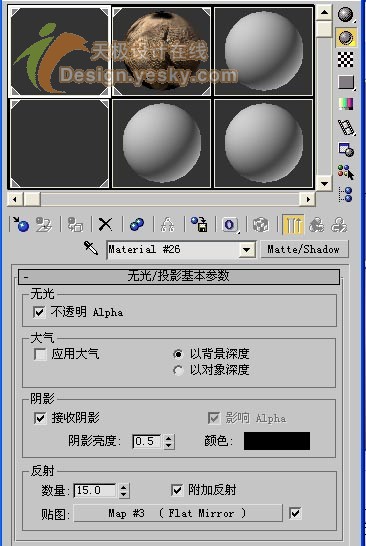Toggle the checkered Background icon
Image resolution: width=366 pixels, height=546 pixels.
tap(345, 60)
